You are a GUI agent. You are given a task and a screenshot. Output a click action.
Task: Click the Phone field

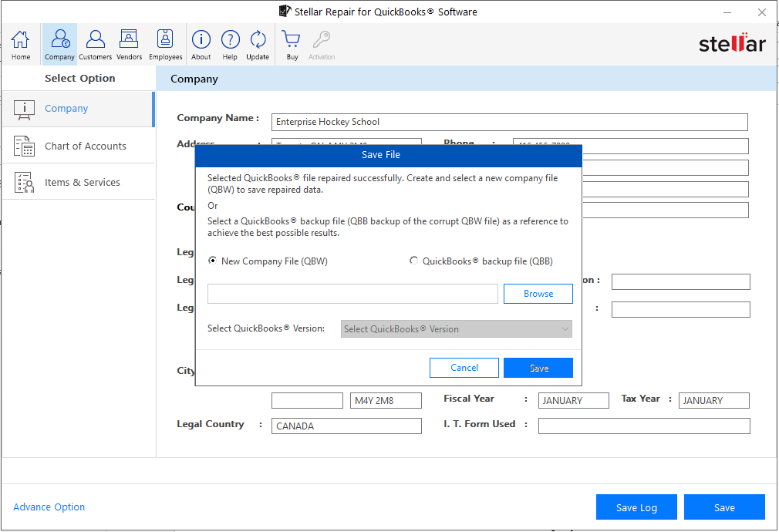tap(665, 146)
